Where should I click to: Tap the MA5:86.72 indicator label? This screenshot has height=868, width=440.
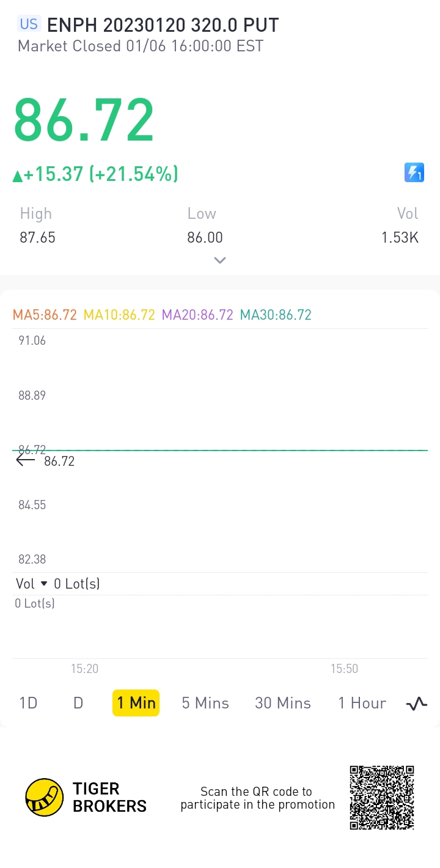[45, 315]
